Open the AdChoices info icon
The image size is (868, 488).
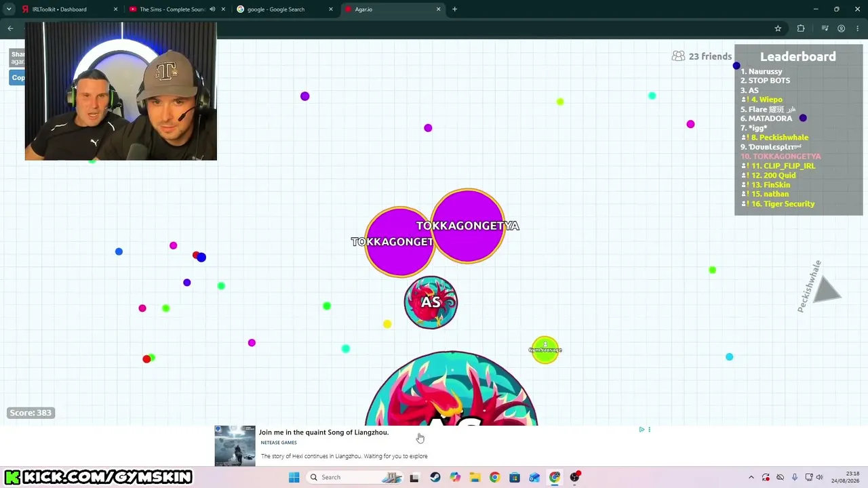642,430
